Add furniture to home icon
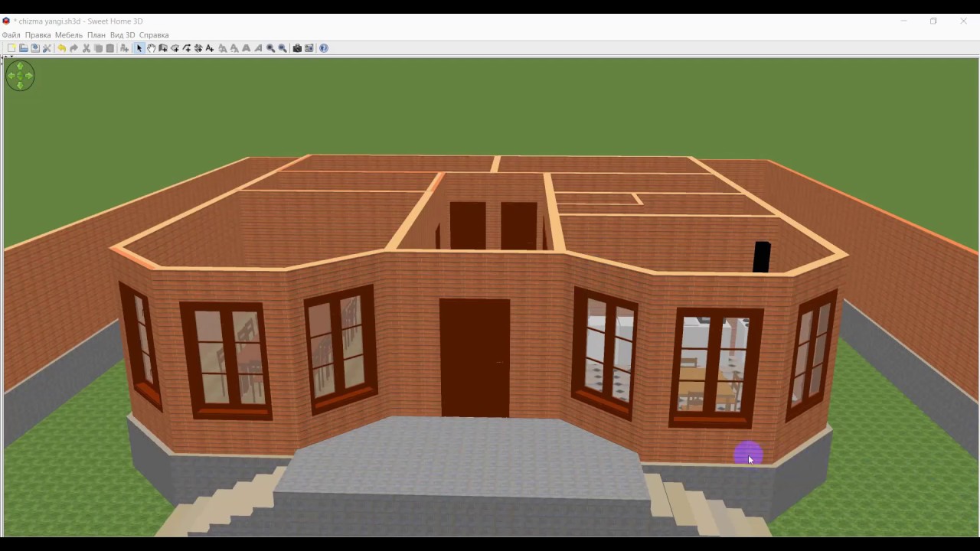Screen dimensions: 980x551 (124, 48)
